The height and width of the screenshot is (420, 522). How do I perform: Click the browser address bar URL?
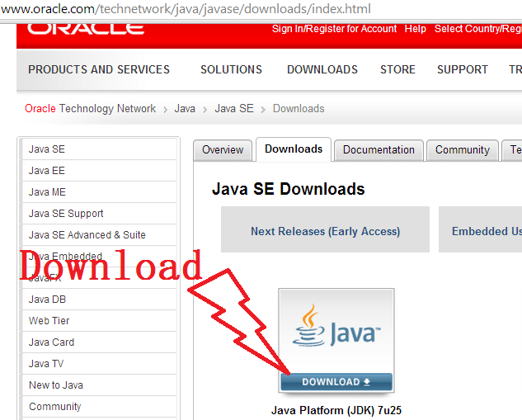click(x=186, y=9)
